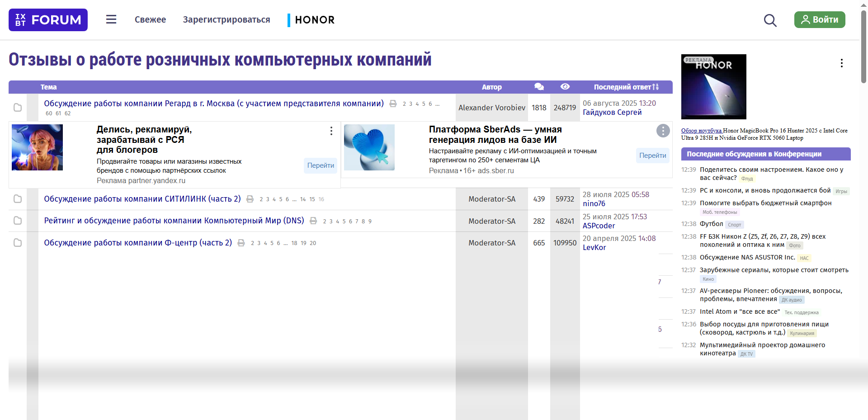Open three-dot menu on РСЯ blogger ad

331,131
